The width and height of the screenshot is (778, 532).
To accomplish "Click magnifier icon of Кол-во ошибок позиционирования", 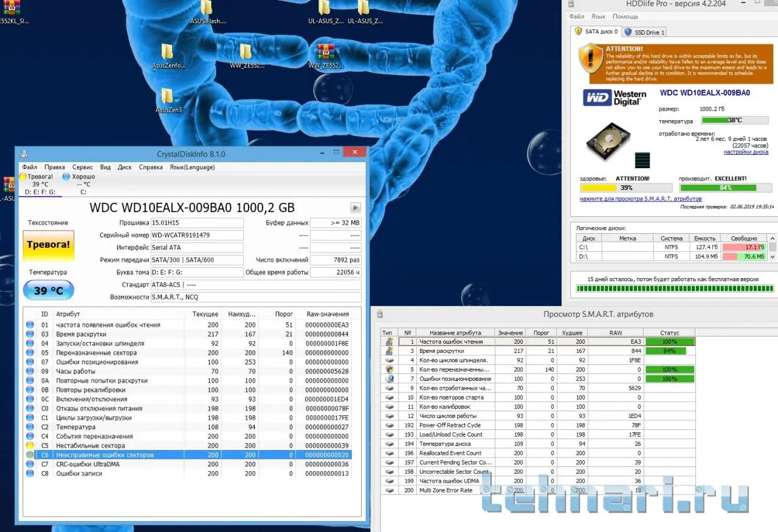I will pyautogui.click(x=389, y=379).
